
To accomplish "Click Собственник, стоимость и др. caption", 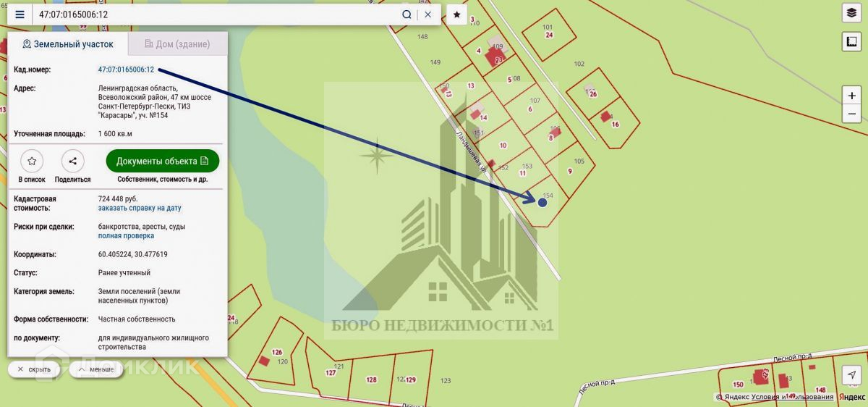I will [x=163, y=179].
